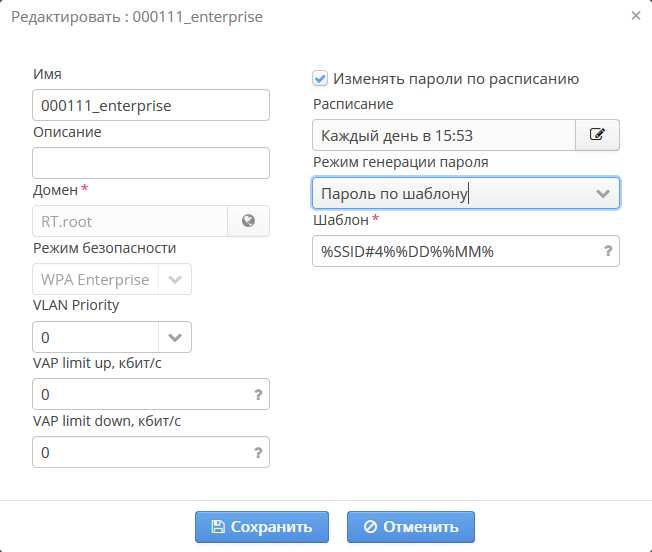Expand the VLAN Priority dropdown arrow
Image resolution: width=652 pixels, height=552 pixels.
[175, 337]
